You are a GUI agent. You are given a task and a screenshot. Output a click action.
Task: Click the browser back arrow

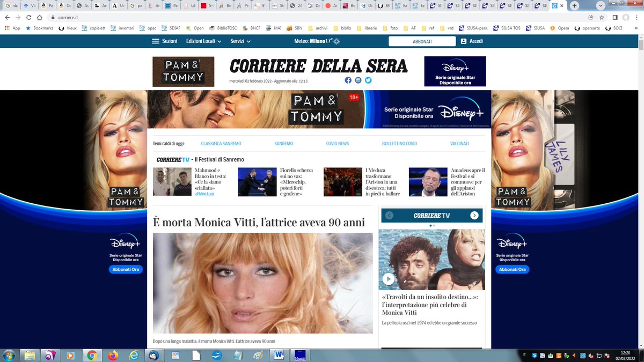pyautogui.click(x=7, y=17)
